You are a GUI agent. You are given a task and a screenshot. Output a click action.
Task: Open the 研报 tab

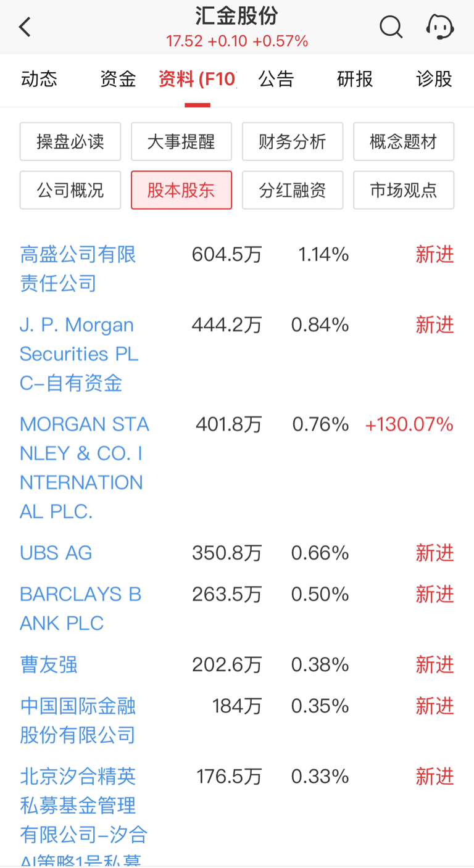(355, 79)
